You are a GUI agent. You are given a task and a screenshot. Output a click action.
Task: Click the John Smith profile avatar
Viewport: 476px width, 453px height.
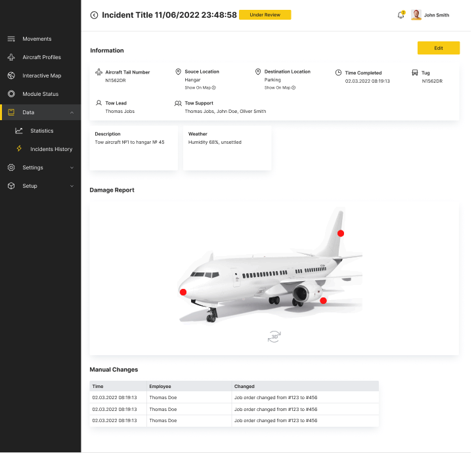(x=416, y=15)
